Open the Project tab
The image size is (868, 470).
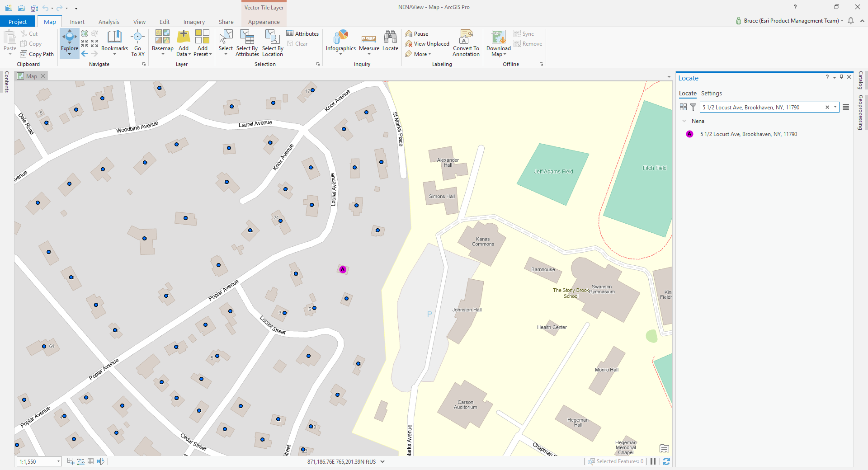(x=18, y=22)
